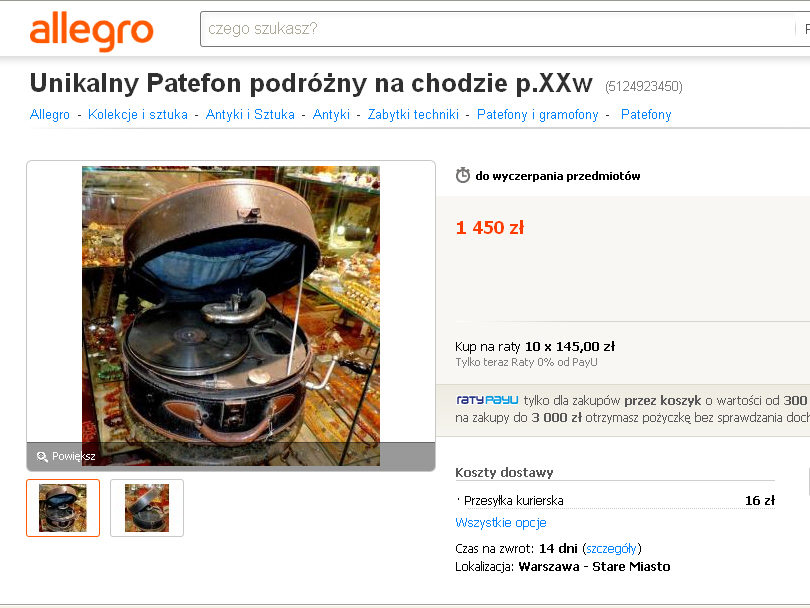Open the Antyki i Sztuka breadcrumb
810x608 pixels.
(250, 114)
